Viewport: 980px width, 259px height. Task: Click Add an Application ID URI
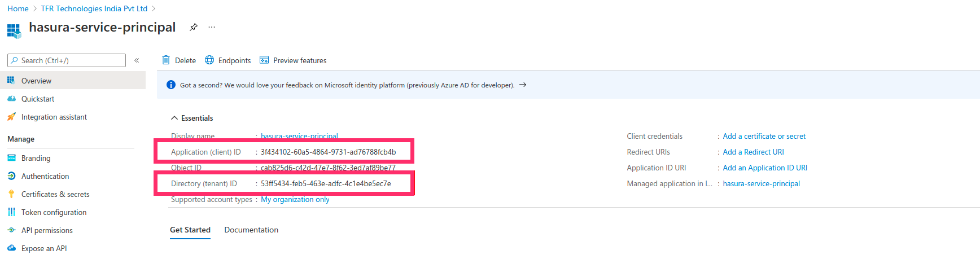click(765, 168)
